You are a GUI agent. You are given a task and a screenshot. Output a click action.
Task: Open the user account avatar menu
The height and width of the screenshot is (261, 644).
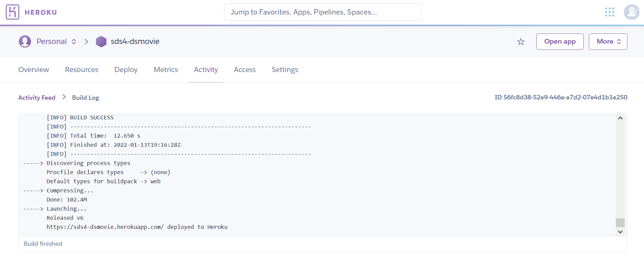coord(631,12)
